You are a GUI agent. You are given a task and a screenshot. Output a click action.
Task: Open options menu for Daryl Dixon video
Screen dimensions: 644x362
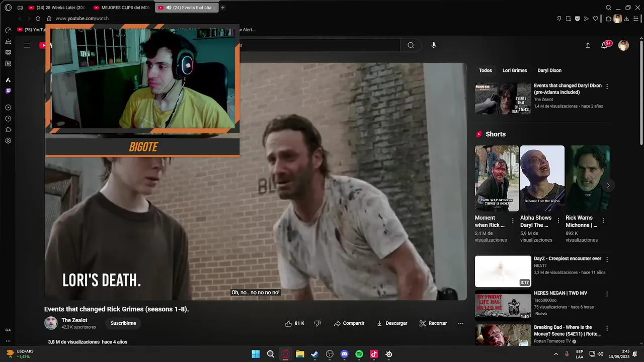pyautogui.click(x=607, y=86)
